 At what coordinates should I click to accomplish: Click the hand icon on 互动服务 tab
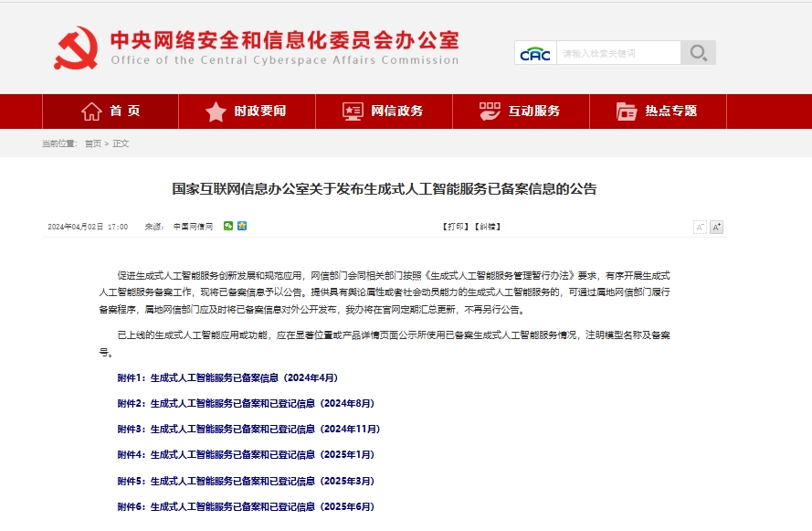point(490,112)
